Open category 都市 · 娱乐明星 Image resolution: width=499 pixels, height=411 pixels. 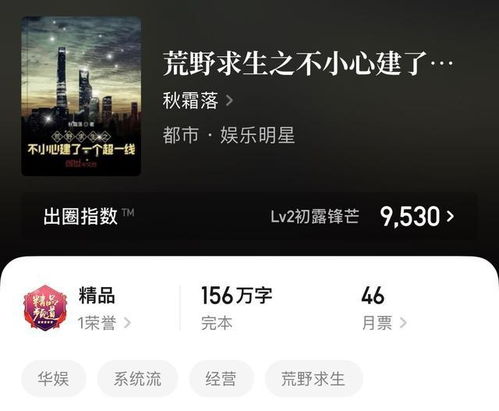pyautogui.click(x=229, y=135)
